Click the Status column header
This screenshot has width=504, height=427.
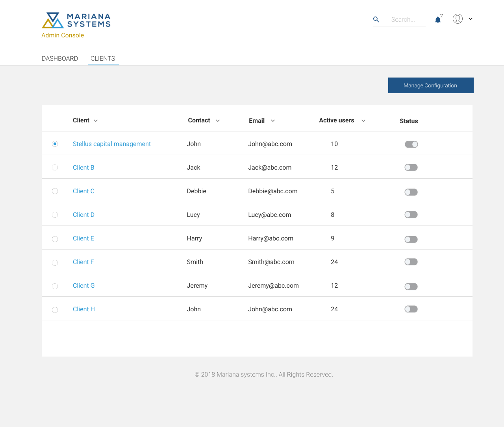[409, 121]
